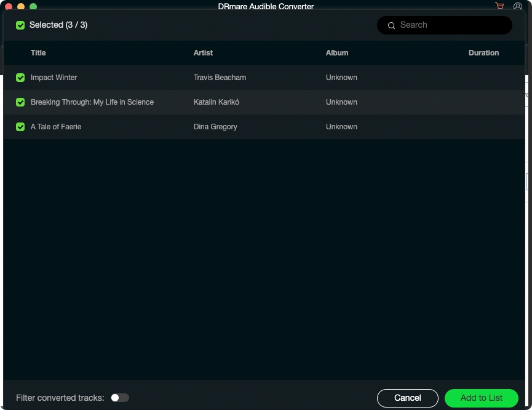
Task: Click the account profile icon
Action: [517, 6]
